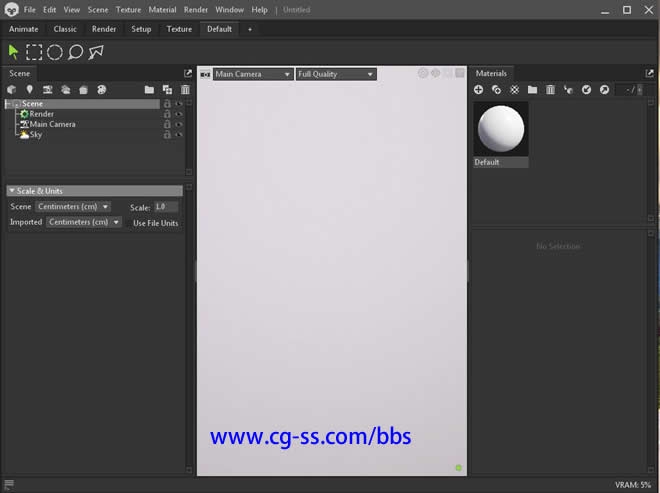Select the Default material sphere thumbnail
Image resolution: width=660 pixels, height=493 pixels.
pos(501,129)
